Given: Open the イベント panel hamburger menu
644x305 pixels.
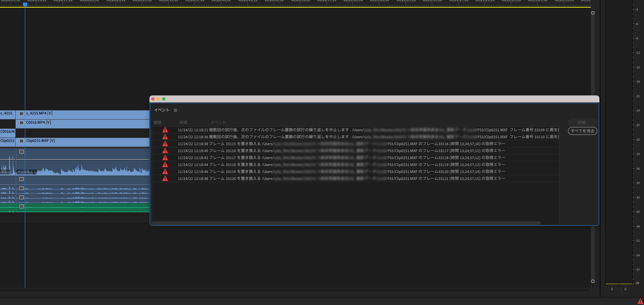Looking at the screenshot, I should coord(175,110).
